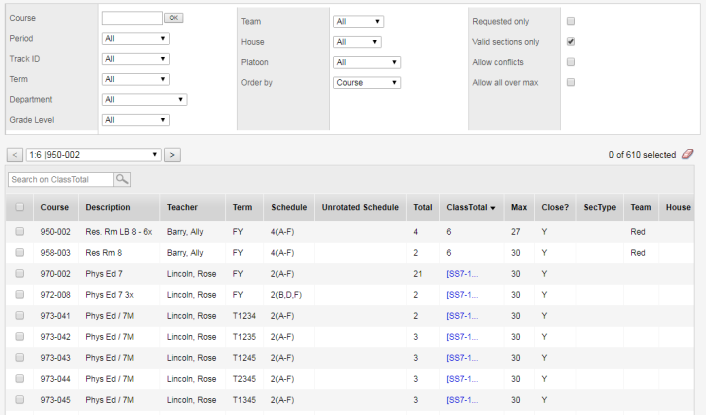Open ClassTotal link for course 970-002
Viewport: 706px width, 415px height.
point(461,274)
